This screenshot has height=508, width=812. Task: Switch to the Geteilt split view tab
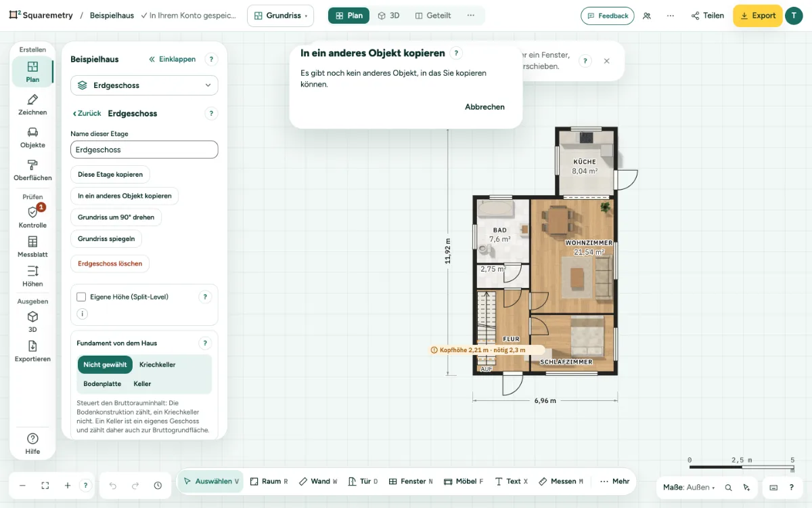[x=433, y=16]
